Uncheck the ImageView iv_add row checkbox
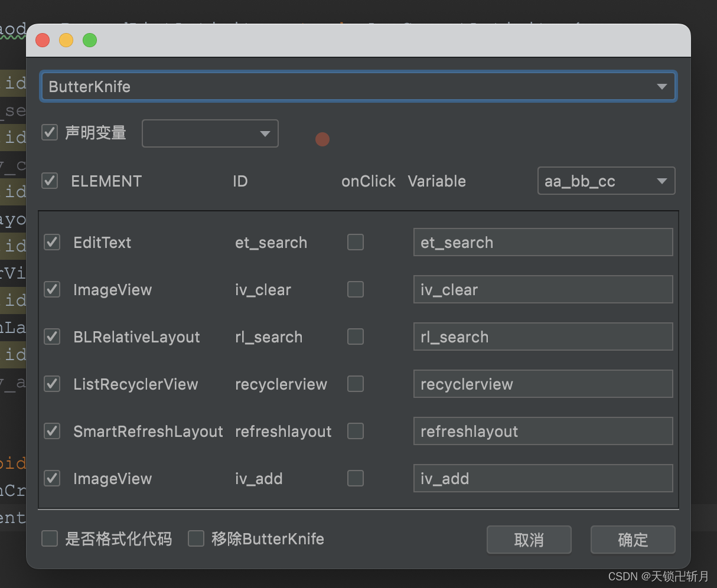This screenshot has width=717, height=588. point(51,478)
